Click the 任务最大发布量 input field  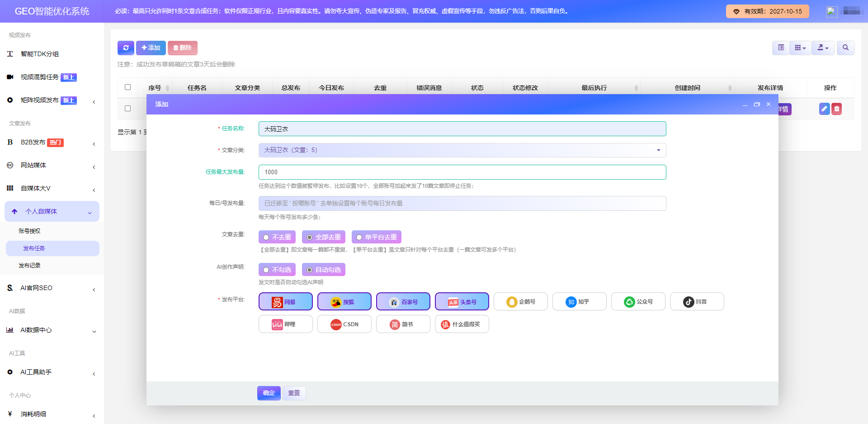462,172
